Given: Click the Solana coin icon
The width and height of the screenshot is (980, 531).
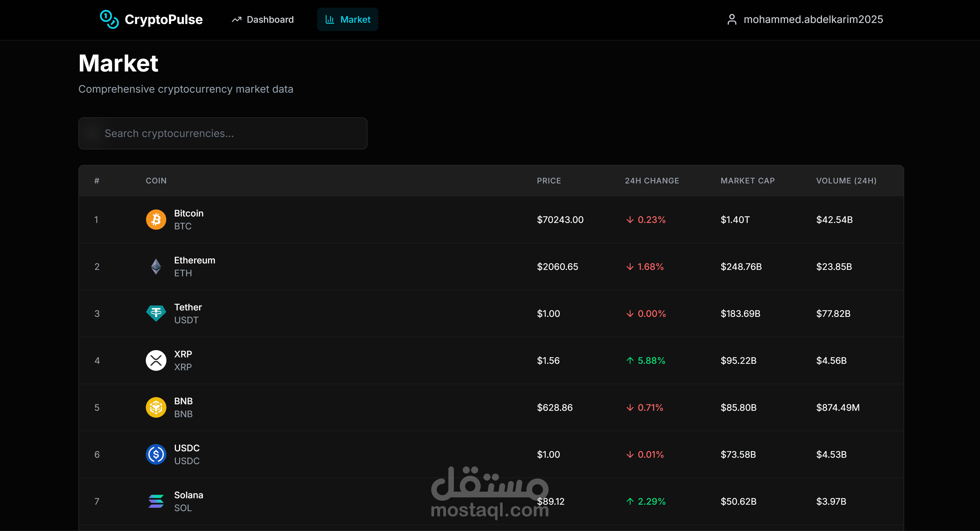Looking at the screenshot, I should pos(156,501).
